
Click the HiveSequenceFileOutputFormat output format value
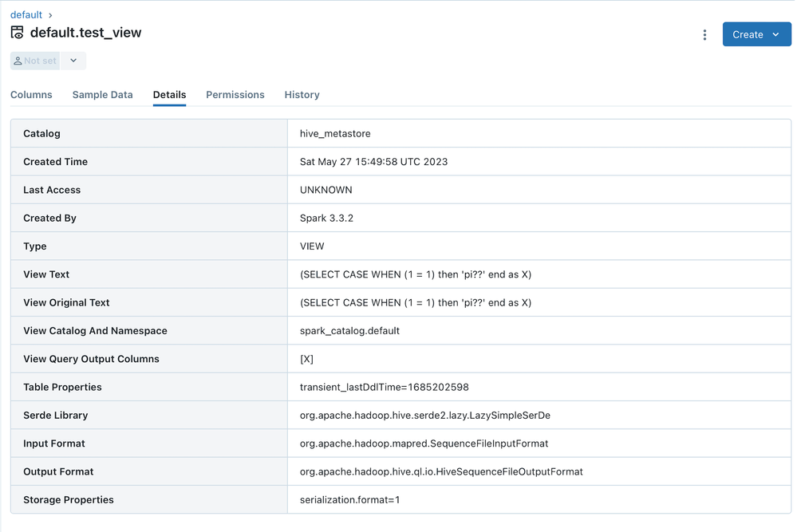(441, 472)
